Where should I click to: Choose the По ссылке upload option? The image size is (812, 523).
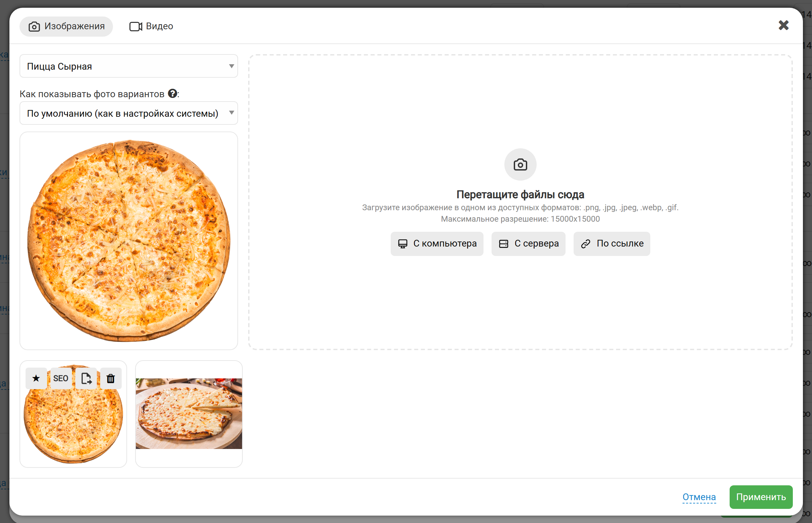tap(612, 244)
